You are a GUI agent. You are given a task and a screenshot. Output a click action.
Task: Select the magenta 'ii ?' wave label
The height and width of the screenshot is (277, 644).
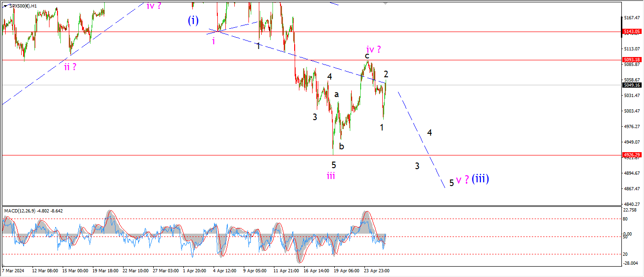coord(70,66)
